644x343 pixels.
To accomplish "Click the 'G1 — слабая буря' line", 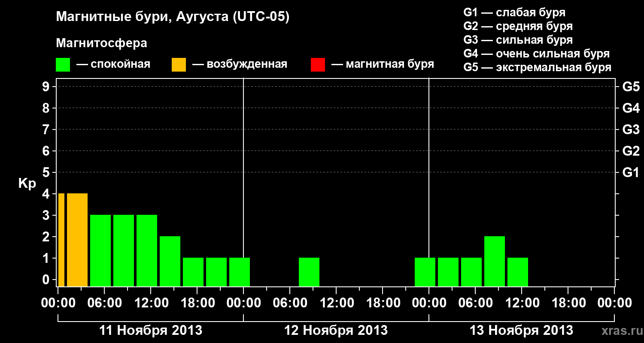I will [x=514, y=12].
